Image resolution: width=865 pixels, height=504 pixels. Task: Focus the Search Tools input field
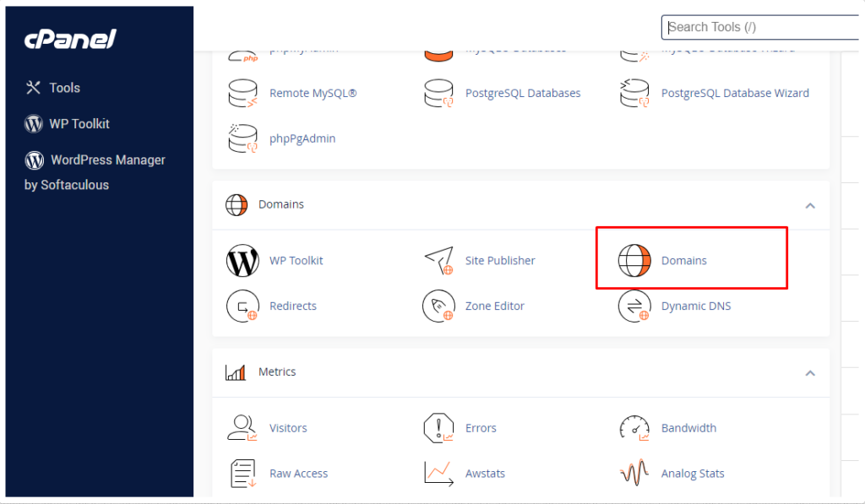click(761, 28)
